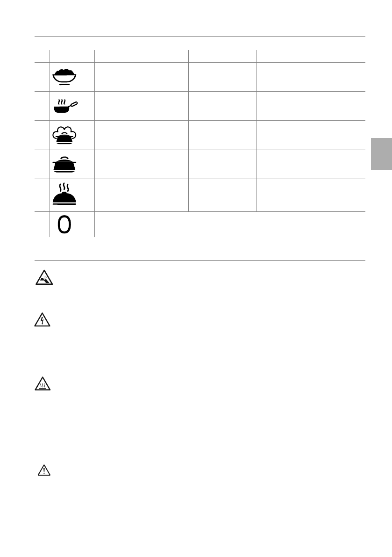Viewport: 392px width, 557px height.
Task: Click the electric shock warning triangle
Action: pos(43,321)
